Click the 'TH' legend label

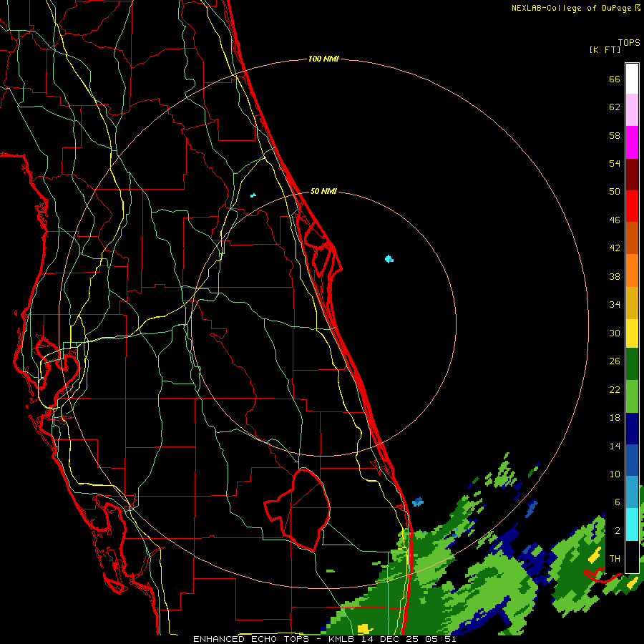point(615,559)
